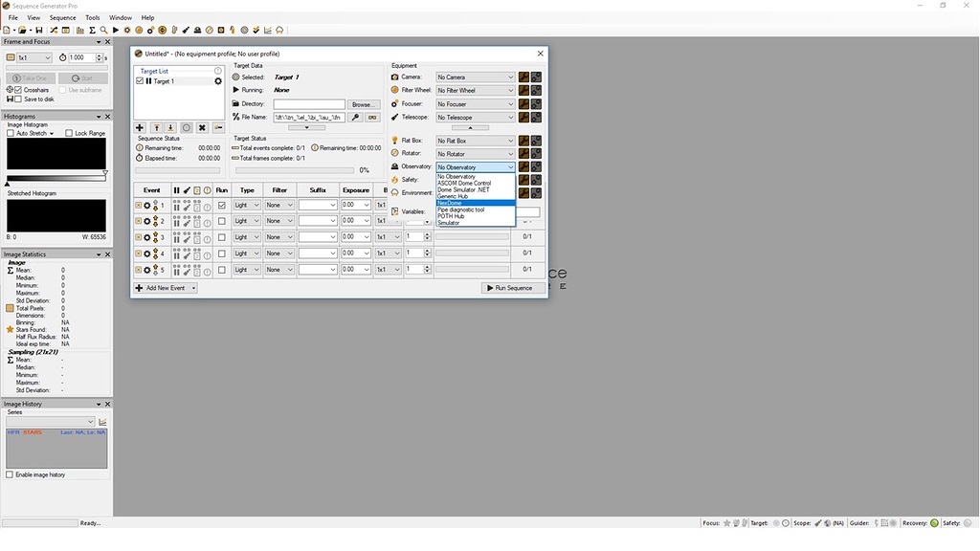Click the Run Sequence button
Screen dimensions: 980x551
tap(513, 287)
